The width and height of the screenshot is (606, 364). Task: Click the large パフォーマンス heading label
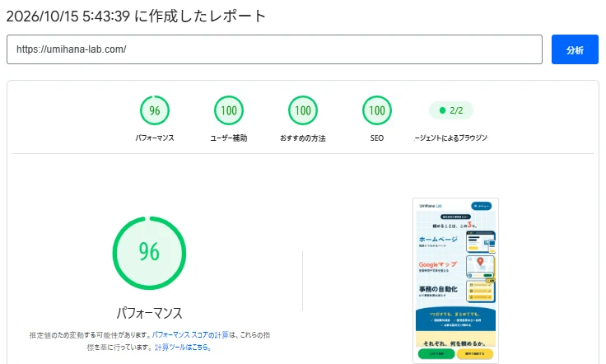pos(149,313)
